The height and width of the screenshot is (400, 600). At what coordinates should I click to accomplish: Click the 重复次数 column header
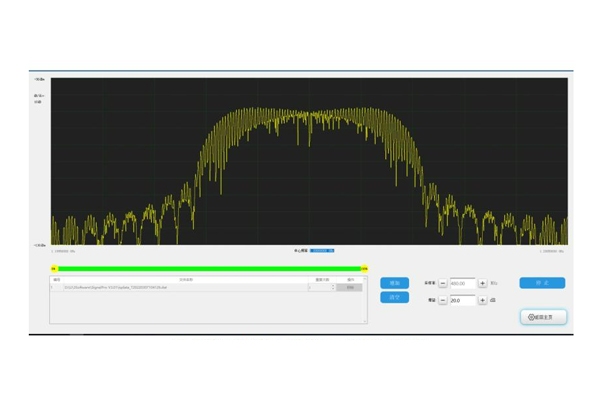pos(322,280)
